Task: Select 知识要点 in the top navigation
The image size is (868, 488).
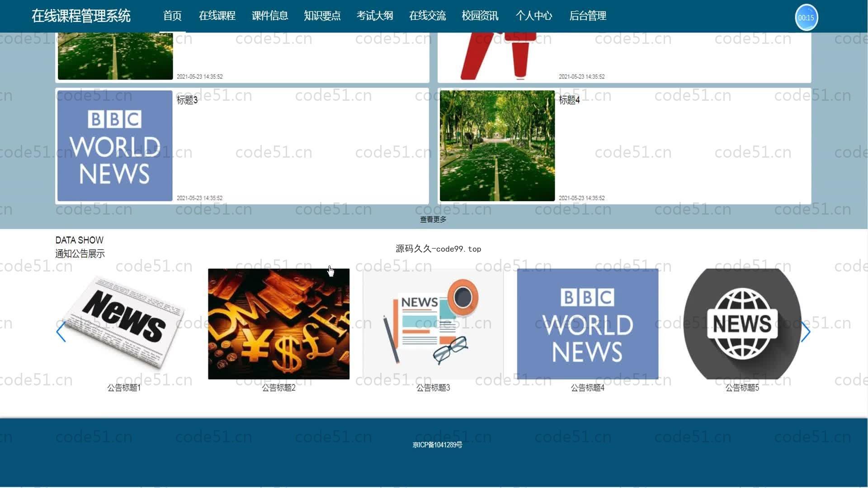Action: [x=322, y=16]
